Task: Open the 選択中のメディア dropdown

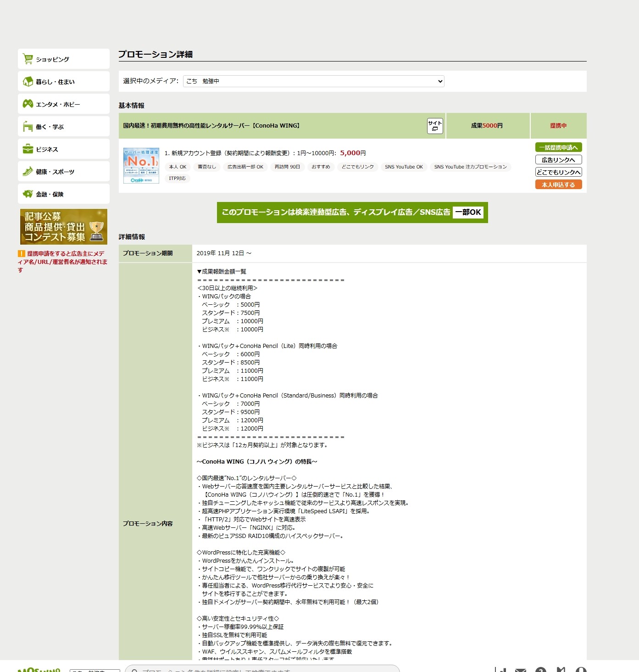Action: pyautogui.click(x=314, y=81)
